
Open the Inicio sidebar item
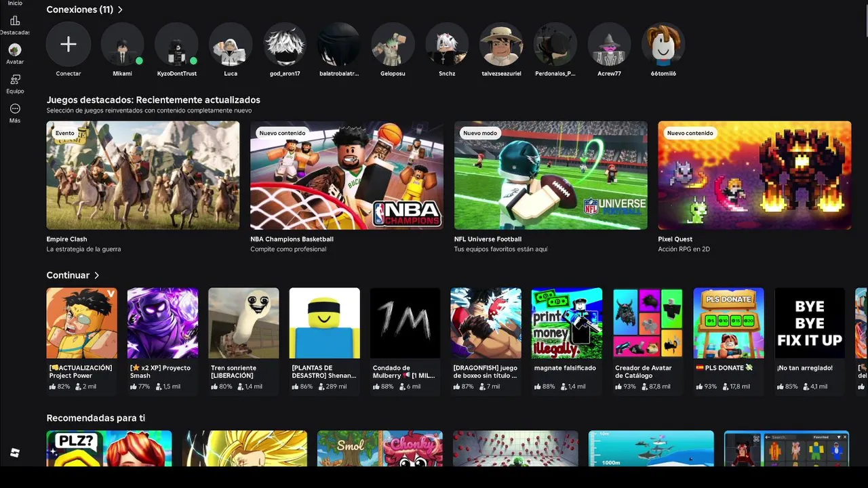pyautogui.click(x=15, y=3)
